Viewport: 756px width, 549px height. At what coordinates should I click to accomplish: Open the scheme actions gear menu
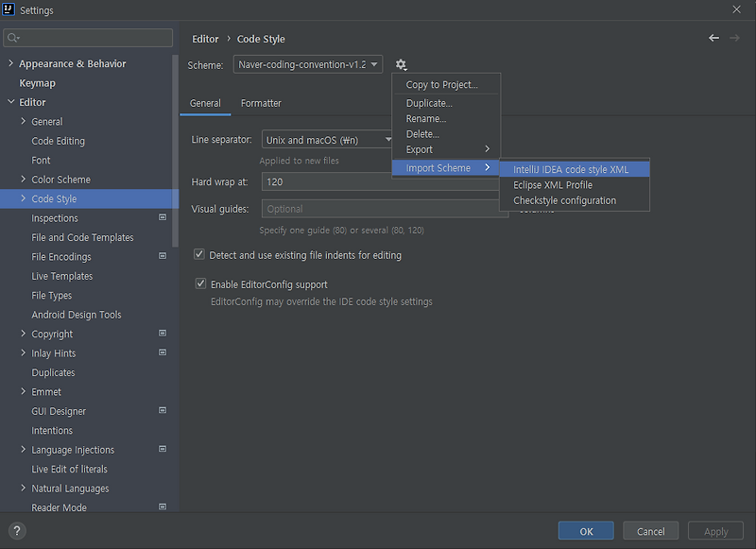(401, 64)
